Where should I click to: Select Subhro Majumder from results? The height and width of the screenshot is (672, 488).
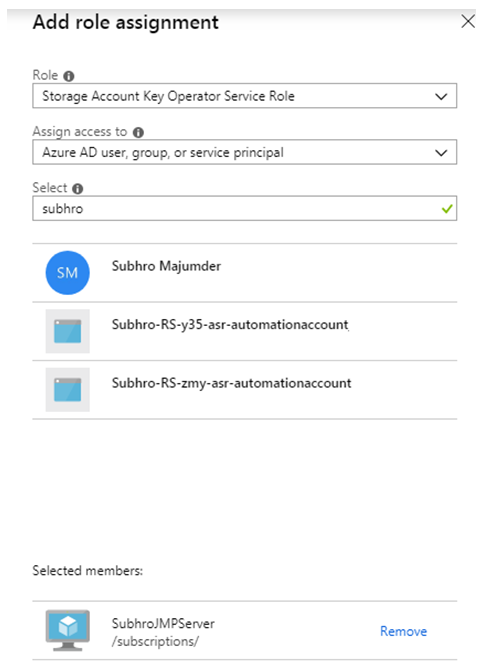(x=245, y=273)
